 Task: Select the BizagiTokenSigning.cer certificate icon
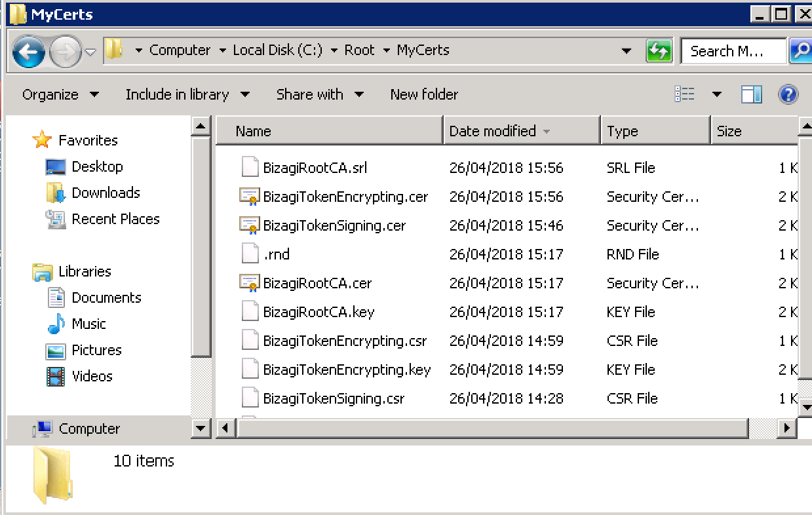point(250,225)
